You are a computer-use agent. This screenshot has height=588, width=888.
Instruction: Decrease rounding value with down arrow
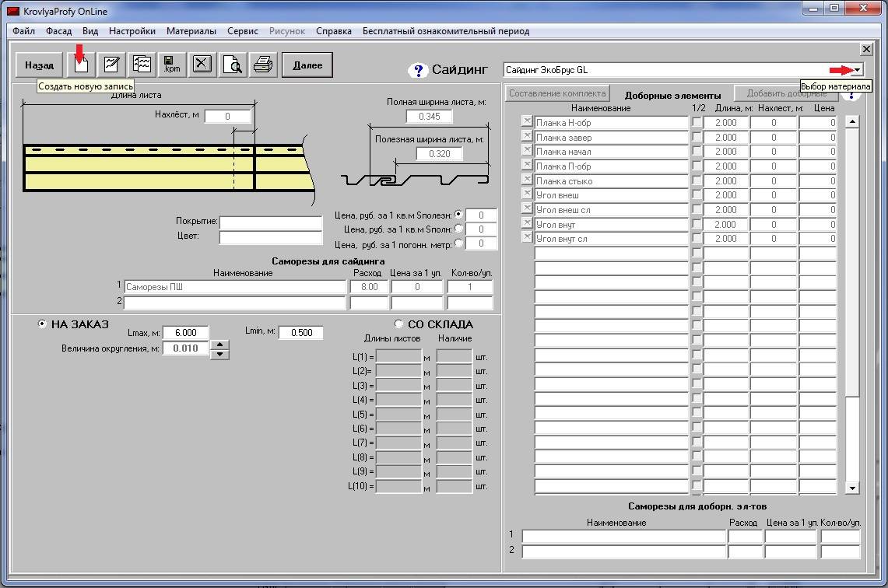220,354
